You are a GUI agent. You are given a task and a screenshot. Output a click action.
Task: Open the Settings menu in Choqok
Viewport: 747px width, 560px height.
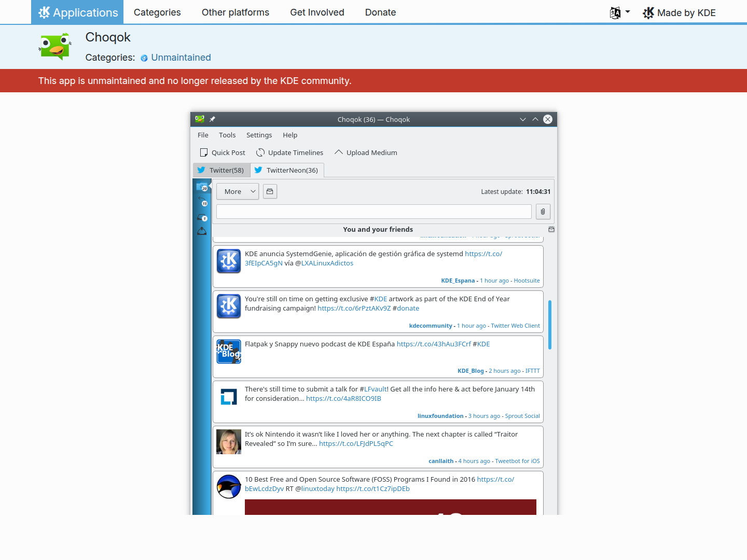259,135
